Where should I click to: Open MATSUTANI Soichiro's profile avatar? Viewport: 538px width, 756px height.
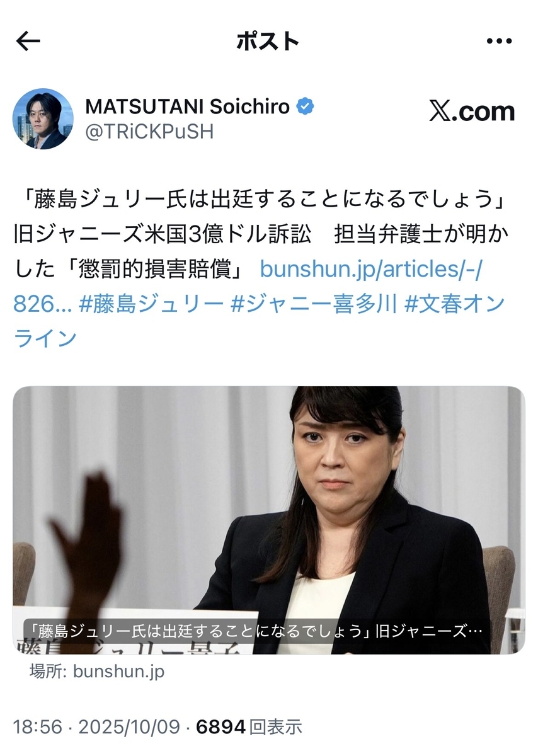(x=43, y=118)
